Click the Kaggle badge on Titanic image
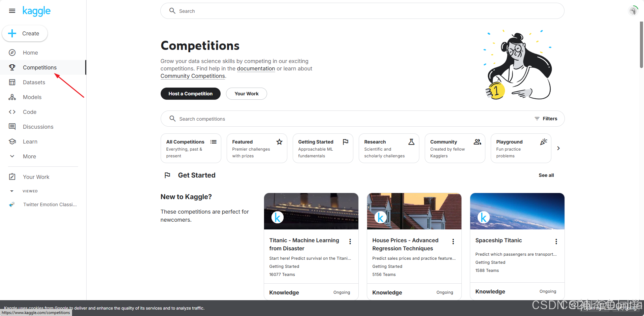The width and height of the screenshot is (644, 316). click(x=278, y=218)
